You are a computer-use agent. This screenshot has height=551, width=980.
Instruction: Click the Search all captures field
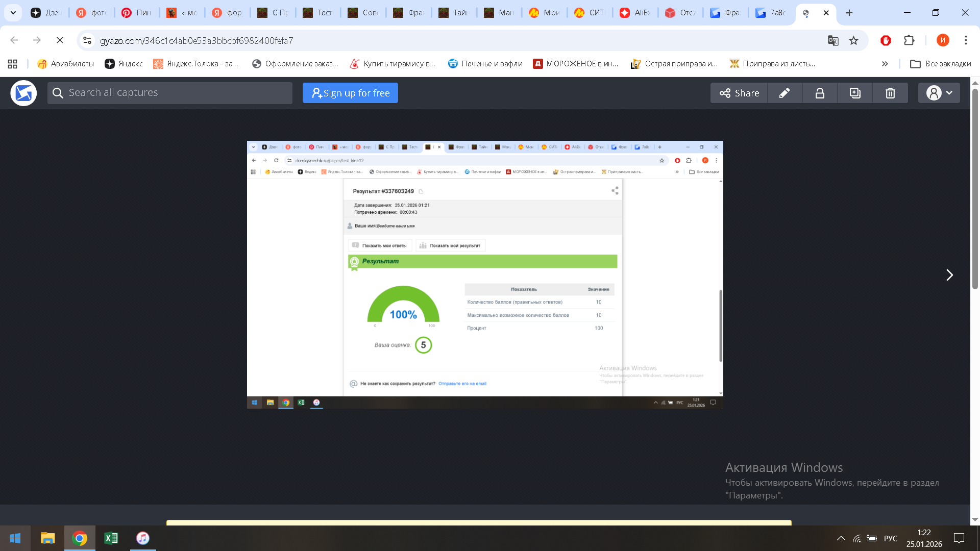[170, 92]
